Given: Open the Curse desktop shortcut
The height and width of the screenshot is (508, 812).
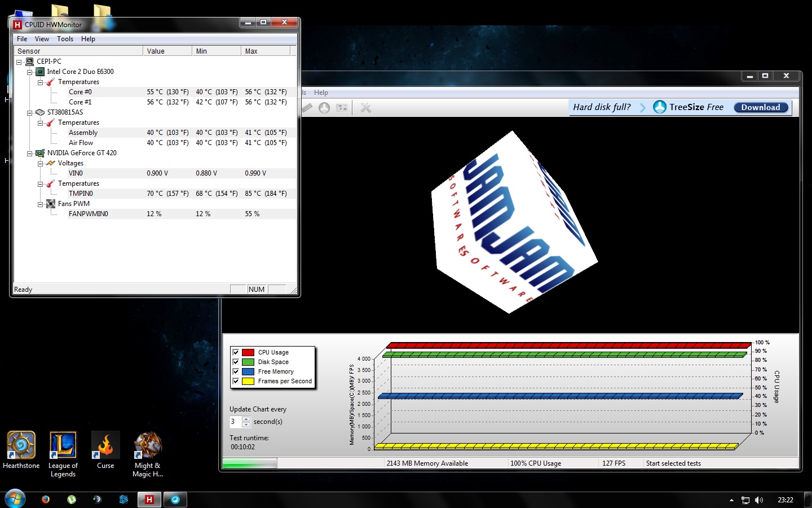Looking at the screenshot, I should pyautogui.click(x=105, y=450).
